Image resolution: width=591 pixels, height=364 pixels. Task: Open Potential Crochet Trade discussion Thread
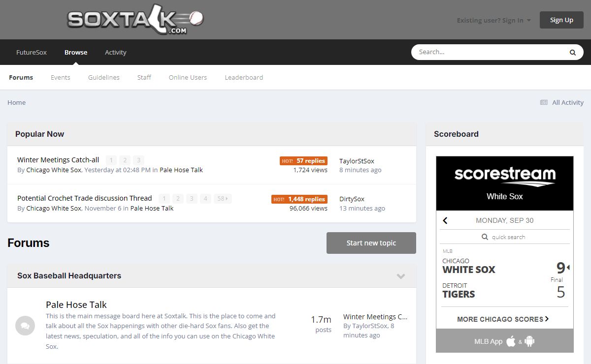pos(85,198)
